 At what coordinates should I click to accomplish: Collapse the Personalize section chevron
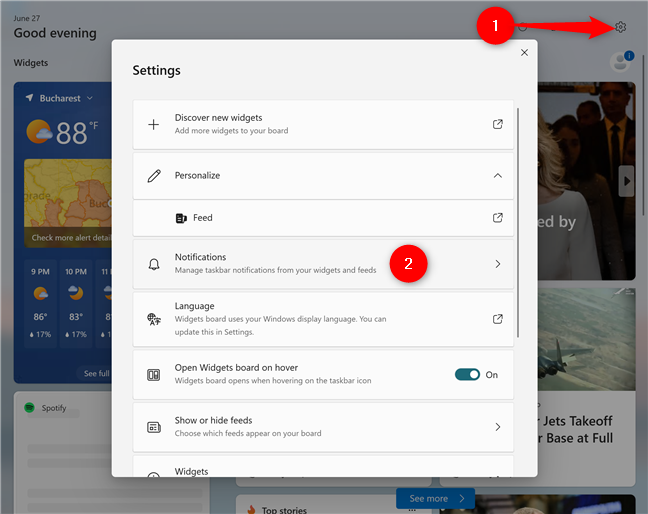[498, 176]
